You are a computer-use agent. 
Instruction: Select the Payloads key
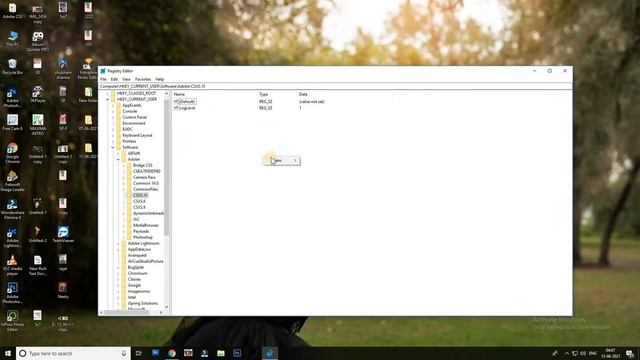[x=141, y=231]
